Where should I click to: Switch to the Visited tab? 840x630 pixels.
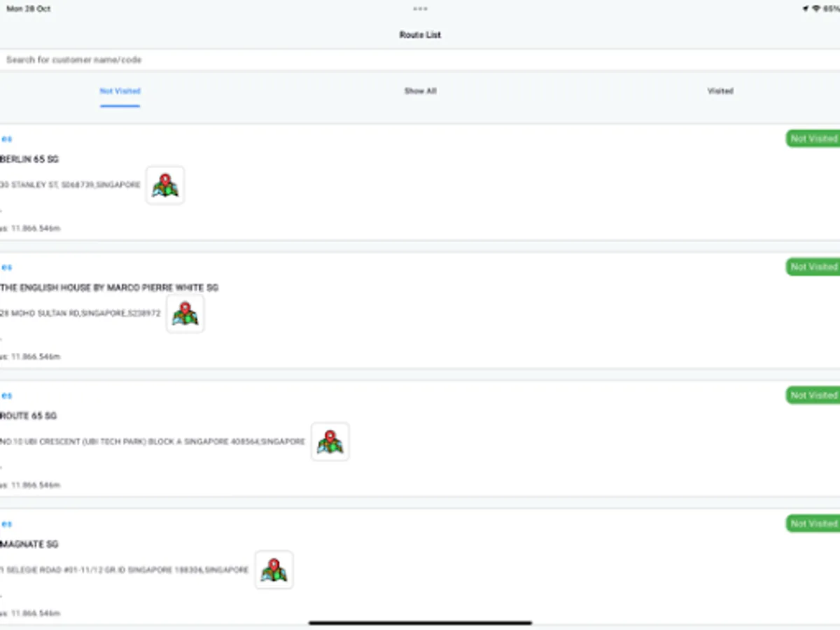[720, 91]
